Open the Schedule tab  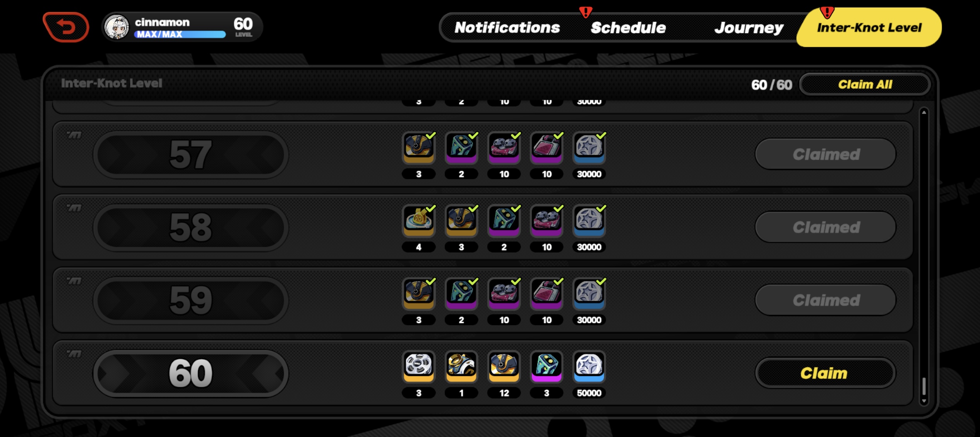(628, 27)
